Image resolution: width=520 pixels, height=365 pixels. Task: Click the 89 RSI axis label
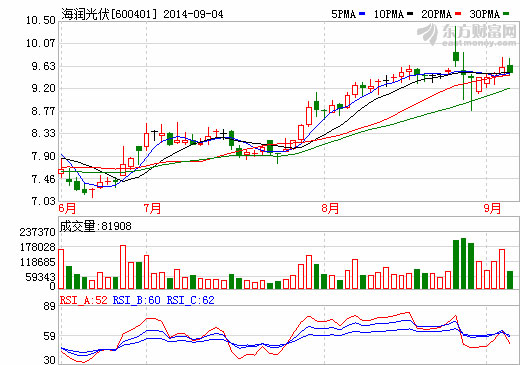(x=50, y=306)
